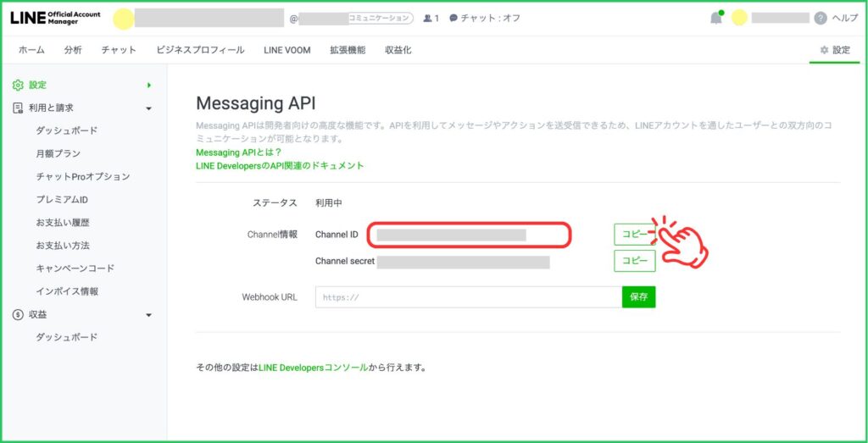868x443 pixels.
Task: Open お支払い履歴 in the sidebar
Action: click(63, 223)
